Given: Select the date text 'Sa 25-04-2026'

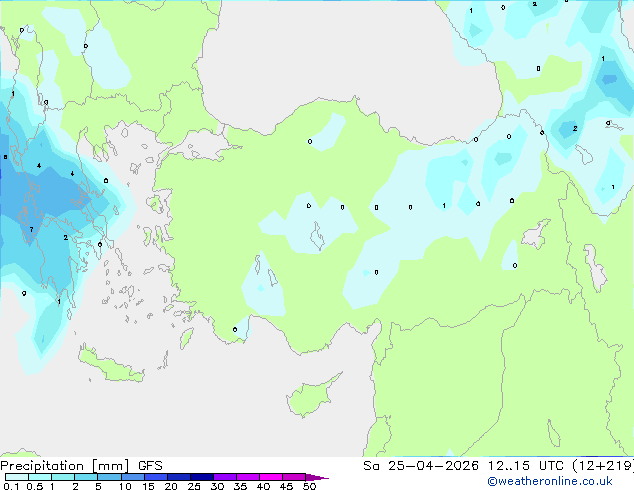Looking at the screenshot, I should tap(421, 466).
